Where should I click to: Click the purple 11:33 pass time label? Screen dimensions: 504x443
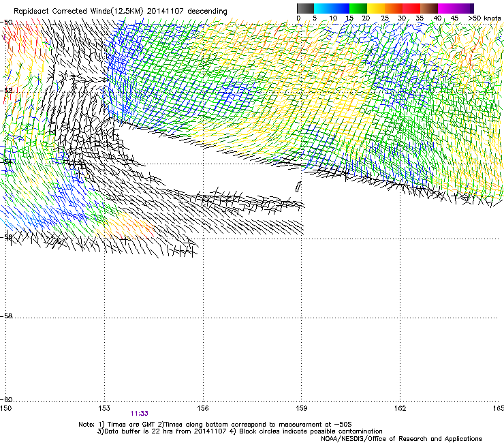pyautogui.click(x=139, y=414)
